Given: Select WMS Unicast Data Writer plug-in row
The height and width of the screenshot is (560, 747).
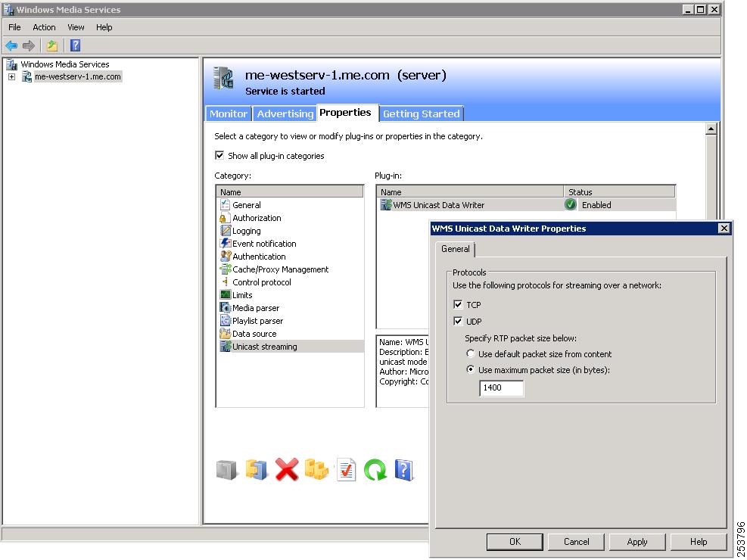Looking at the screenshot, I should tap(526, 205).
